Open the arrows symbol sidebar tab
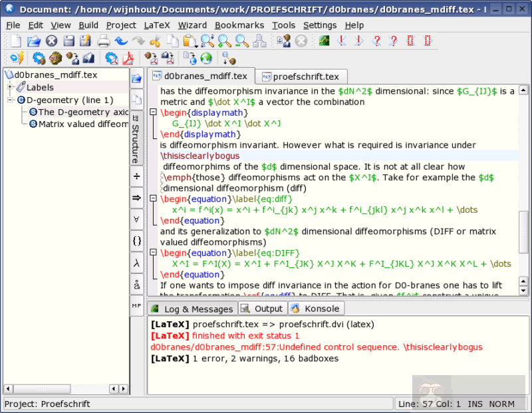 pos(137,198)
